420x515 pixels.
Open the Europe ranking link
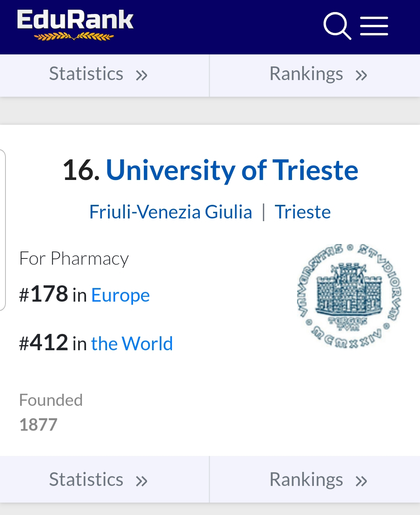(x=120, y=295)
